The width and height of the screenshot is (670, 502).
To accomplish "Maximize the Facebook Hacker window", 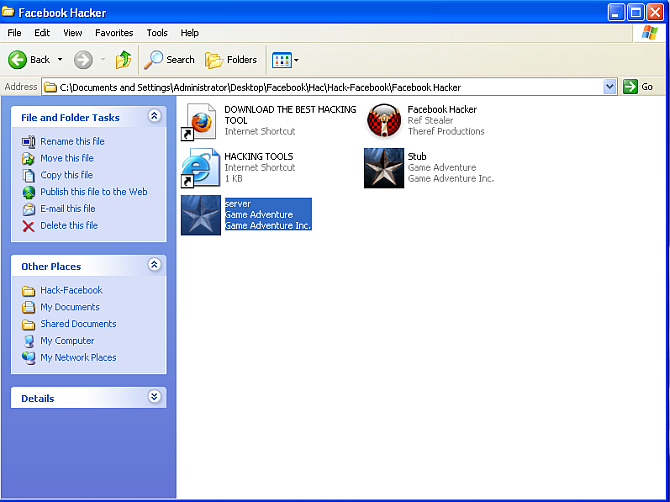I will (635, 12).
